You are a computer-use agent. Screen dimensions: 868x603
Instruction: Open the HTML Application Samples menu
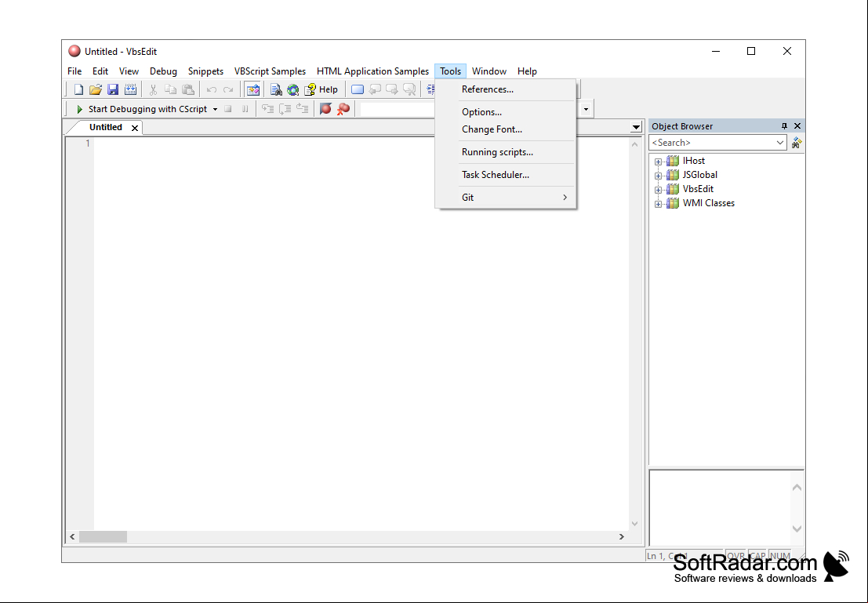(372, 71)
